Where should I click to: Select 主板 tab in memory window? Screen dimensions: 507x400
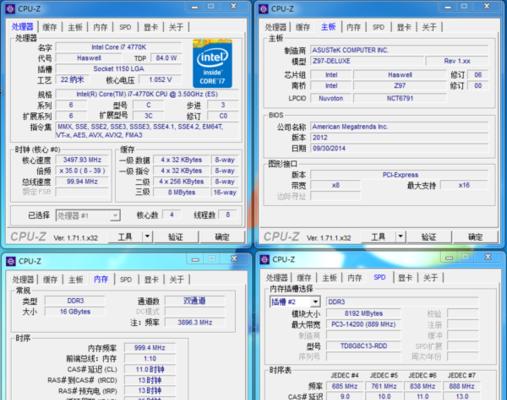tap(76, 279)
